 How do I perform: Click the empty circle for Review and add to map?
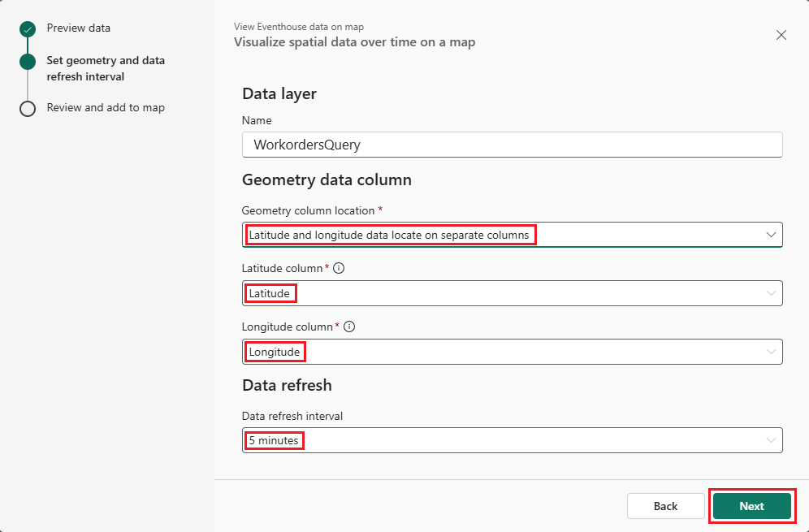point(27,107)
